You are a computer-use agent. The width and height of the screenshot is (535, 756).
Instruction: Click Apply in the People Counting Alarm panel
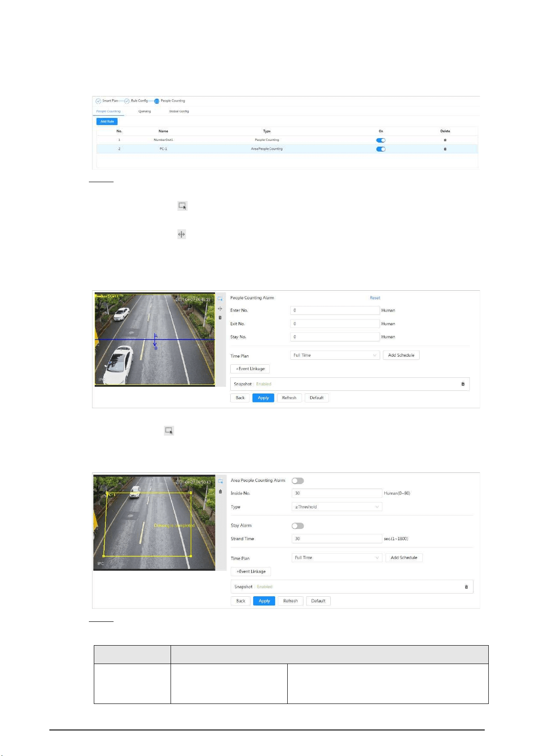pos(263,398)
